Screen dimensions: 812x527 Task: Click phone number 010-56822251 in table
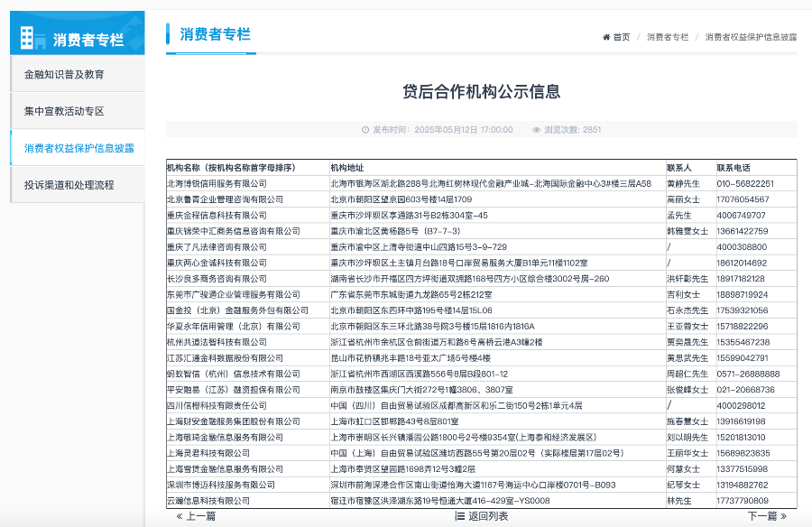[x=745, y=183]
